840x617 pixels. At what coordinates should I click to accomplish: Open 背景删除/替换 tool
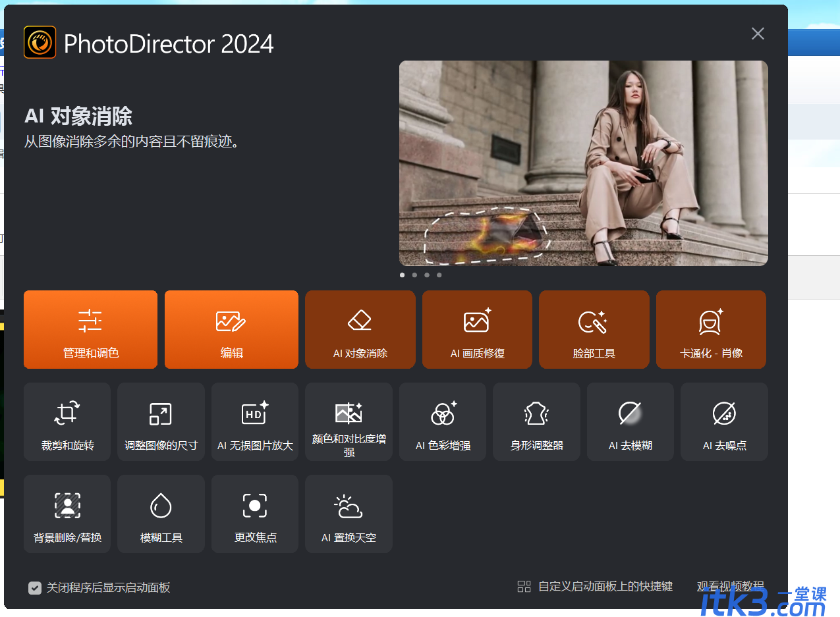(67, 514)
